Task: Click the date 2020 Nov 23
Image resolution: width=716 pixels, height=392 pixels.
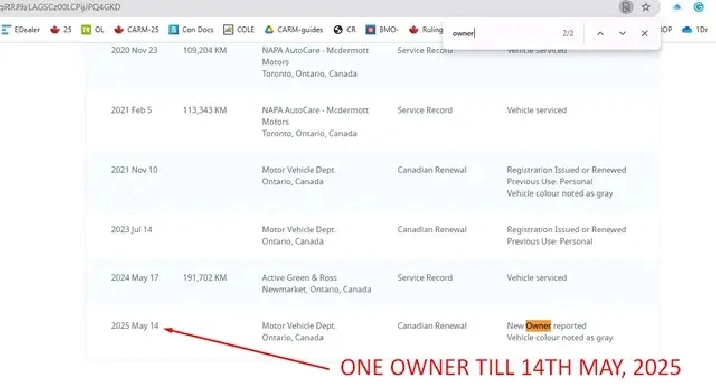Action: click(x=134, y=50)
